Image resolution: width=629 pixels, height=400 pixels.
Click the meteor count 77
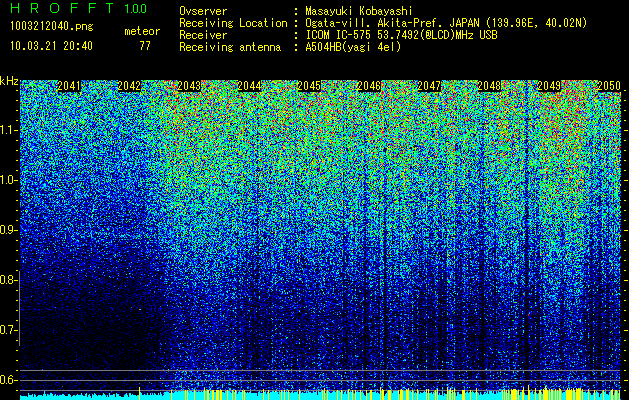click(145, 46)
